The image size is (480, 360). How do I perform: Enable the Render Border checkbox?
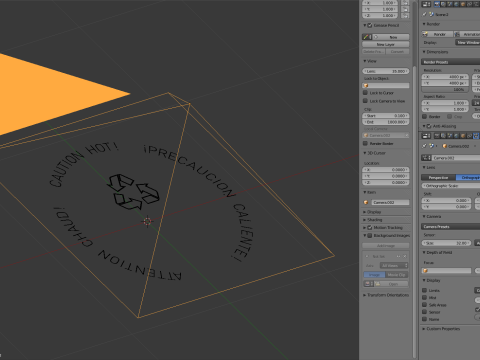365,143
